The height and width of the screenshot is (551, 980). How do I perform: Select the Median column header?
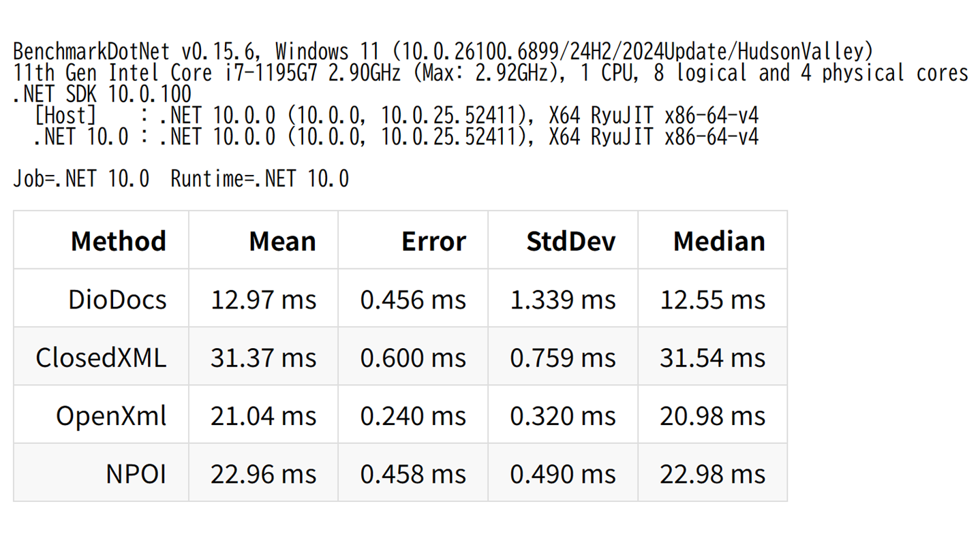(x=719, y=241)
